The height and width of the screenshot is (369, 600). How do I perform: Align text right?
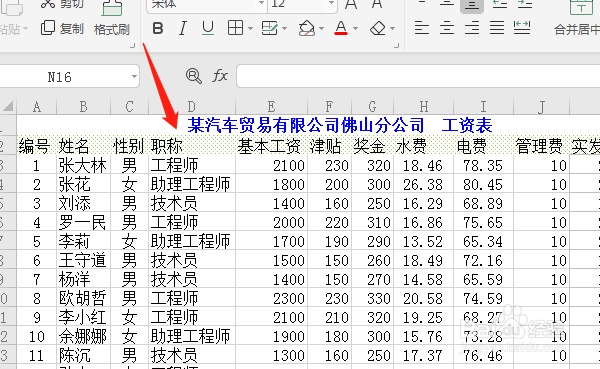[x=472, y=28]
